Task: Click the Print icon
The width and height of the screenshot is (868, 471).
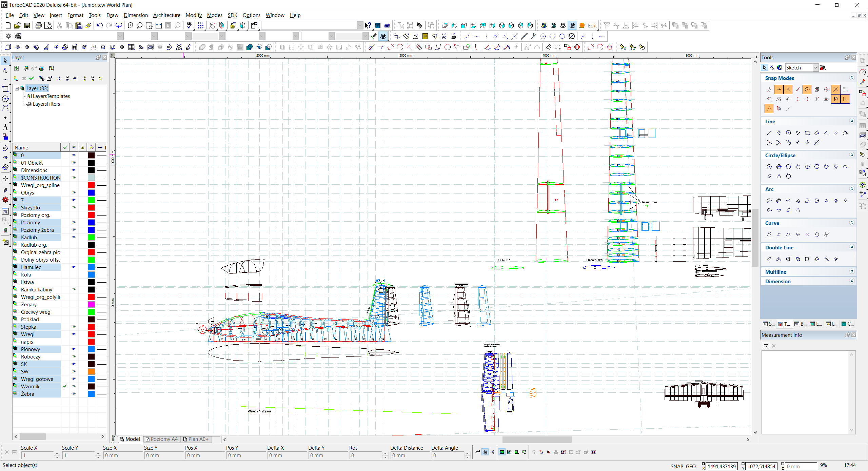Action: (39, 25)
